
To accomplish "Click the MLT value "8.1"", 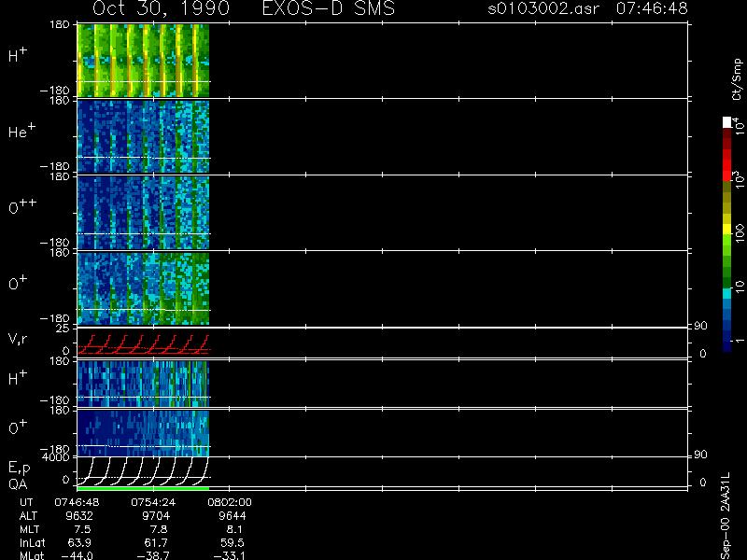I will (234, 529).
